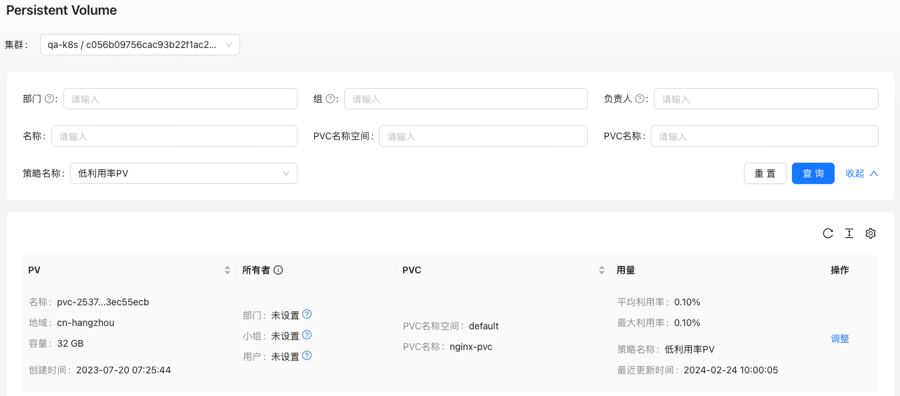Click the PV name pvc-2537...3ec55ecb
Screen dimensions: 900x396
pos(103,302)
